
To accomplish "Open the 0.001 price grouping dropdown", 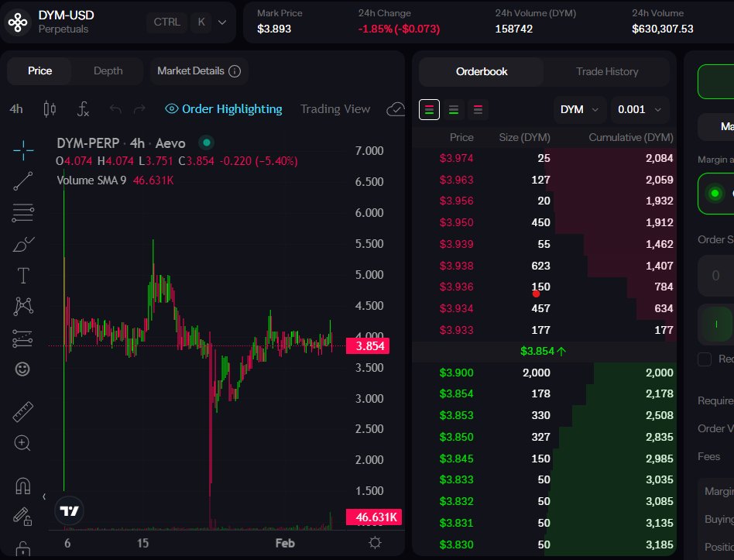I will pos(640,109).
